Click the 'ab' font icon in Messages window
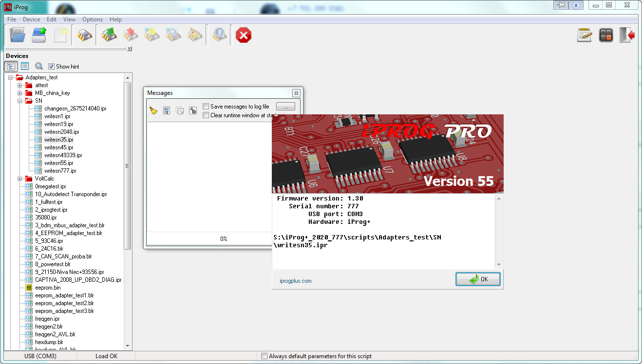Viewport: 642px width, 364px height. click(193, 110)
